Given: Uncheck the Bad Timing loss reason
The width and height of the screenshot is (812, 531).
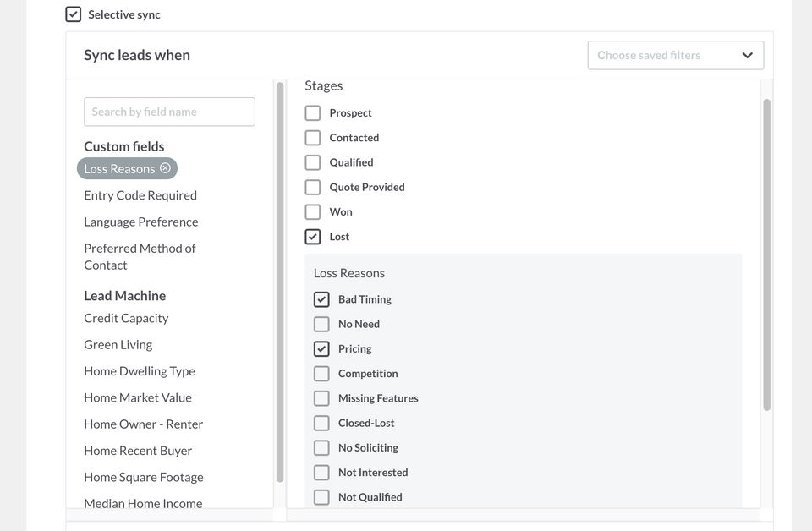Looking at the screenshot, I should (x=321, y=299).
